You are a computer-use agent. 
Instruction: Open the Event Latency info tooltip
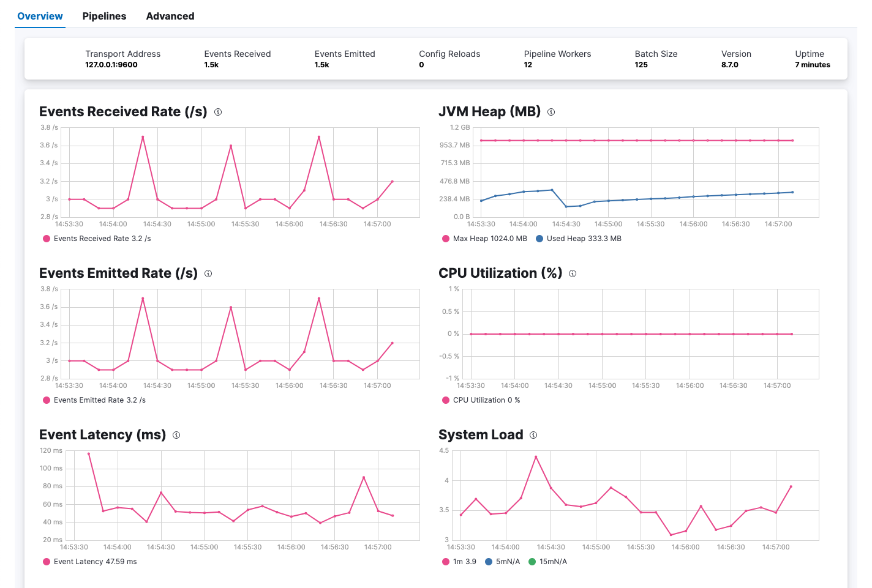(176, 435)
